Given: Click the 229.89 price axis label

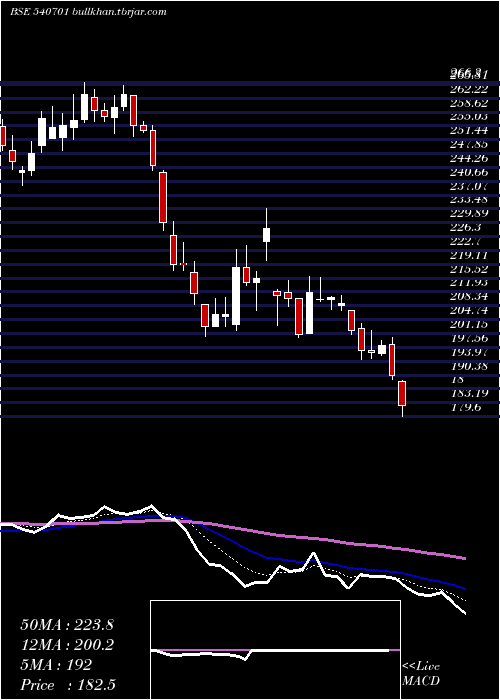Looking at the screenshot, I should (x=468, y=214).
